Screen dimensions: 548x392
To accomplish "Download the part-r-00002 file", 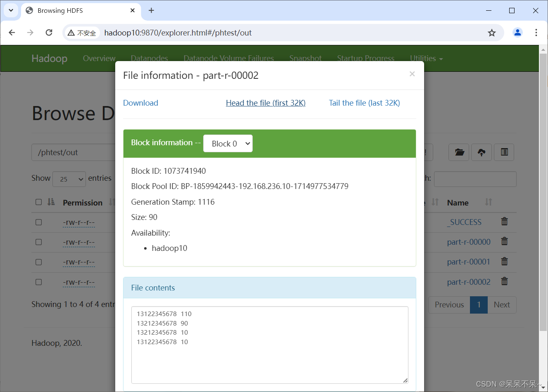I will click(x=140, y=103).
